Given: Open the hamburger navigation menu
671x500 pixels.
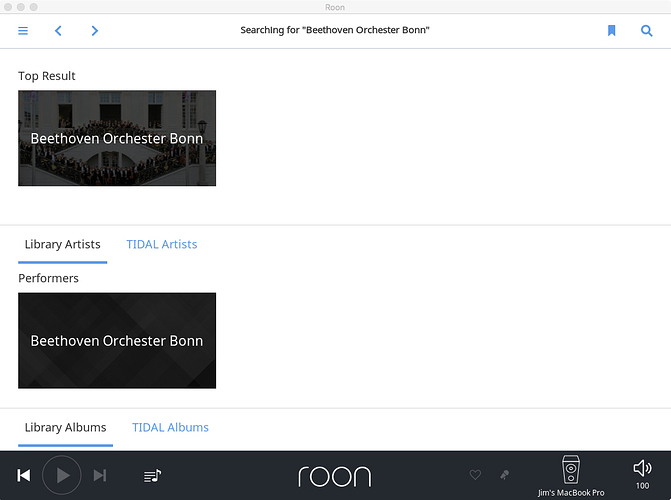Looking at the screenshot, I should (x=23, y=30).
